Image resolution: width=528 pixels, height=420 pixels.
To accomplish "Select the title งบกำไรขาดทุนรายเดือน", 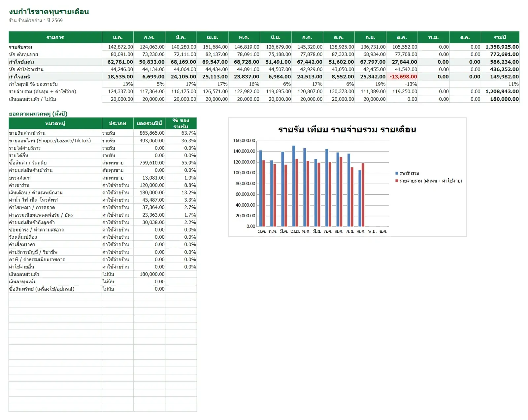I will pyautogui.click(x=49, y=12).
